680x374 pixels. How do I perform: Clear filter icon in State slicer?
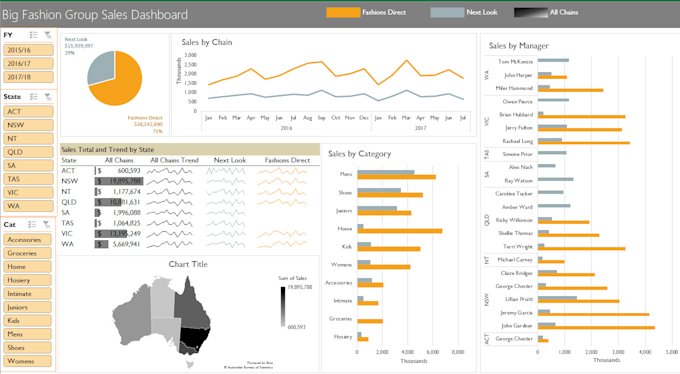(x=48, y=97)
